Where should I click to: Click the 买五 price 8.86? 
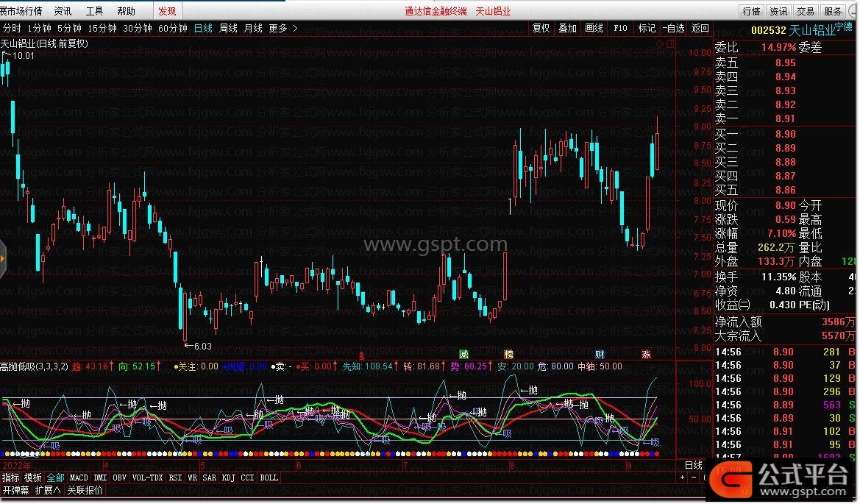(x=786, y=191)
